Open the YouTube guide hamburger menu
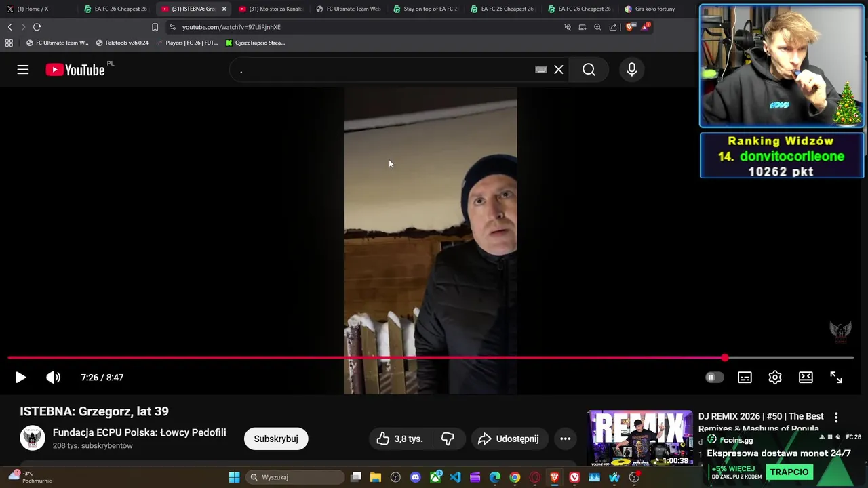868x488 pixels. tap(23, 70)
